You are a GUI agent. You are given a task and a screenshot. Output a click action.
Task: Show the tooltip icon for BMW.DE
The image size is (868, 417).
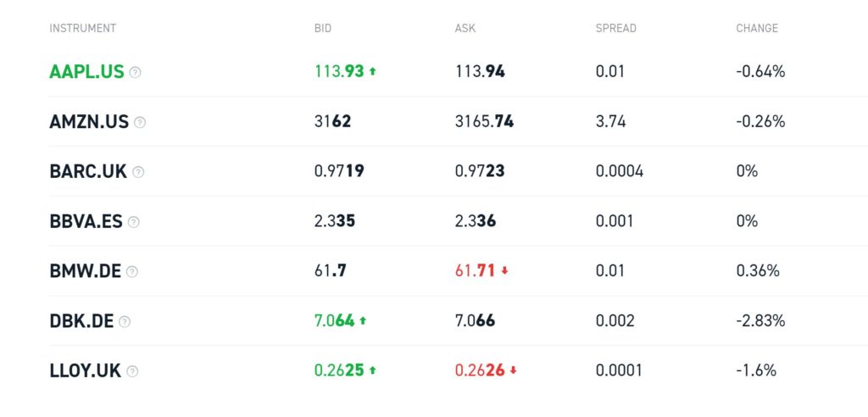[x=131, y=272]
